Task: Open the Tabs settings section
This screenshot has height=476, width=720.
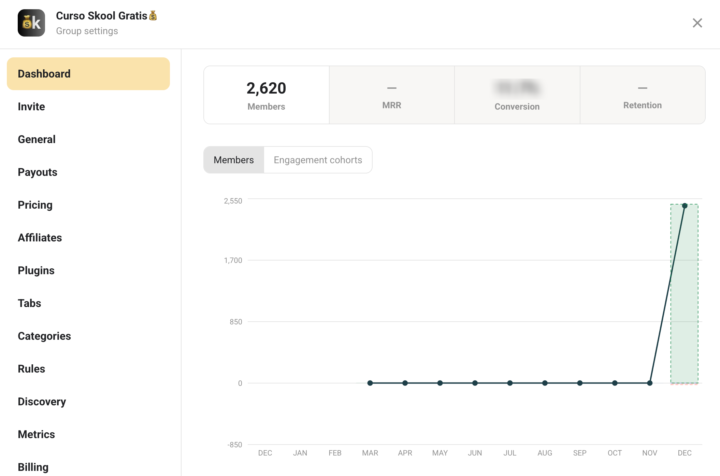Action: (88, 303)
